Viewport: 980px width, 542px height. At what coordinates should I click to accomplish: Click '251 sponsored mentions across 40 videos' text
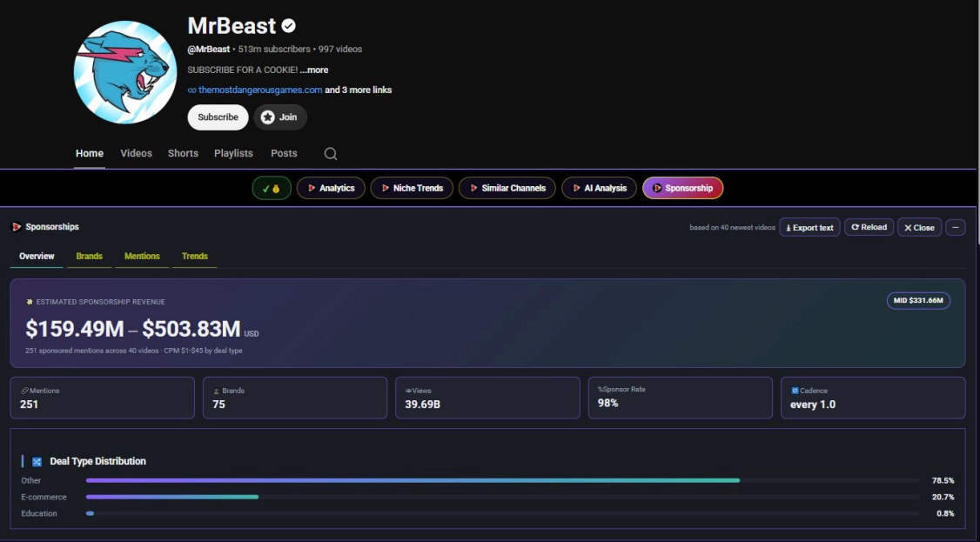pyautogui.click(x=92, y=351)
